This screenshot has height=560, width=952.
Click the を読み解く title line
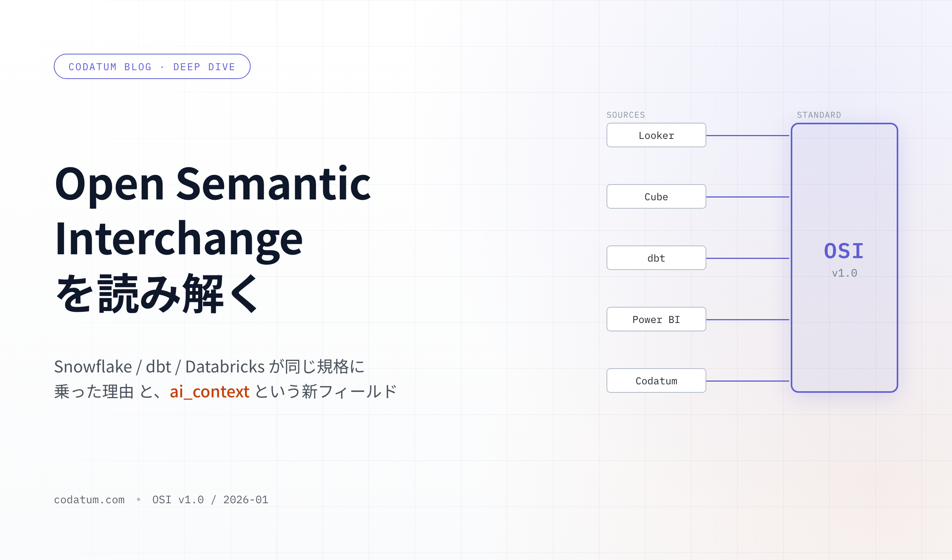pyautogui.click(x=157, y=294)
